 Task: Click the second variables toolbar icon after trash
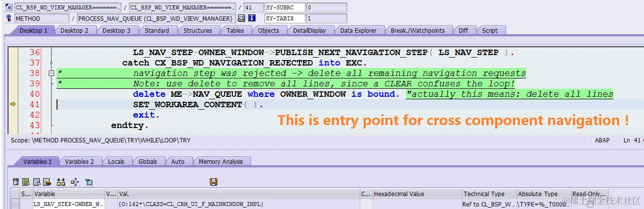26,182
